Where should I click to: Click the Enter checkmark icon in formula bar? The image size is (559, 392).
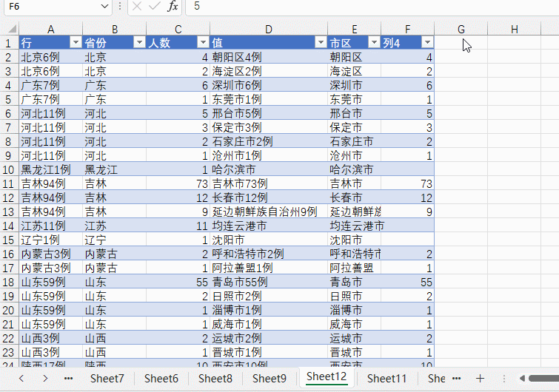click(155, 6)
